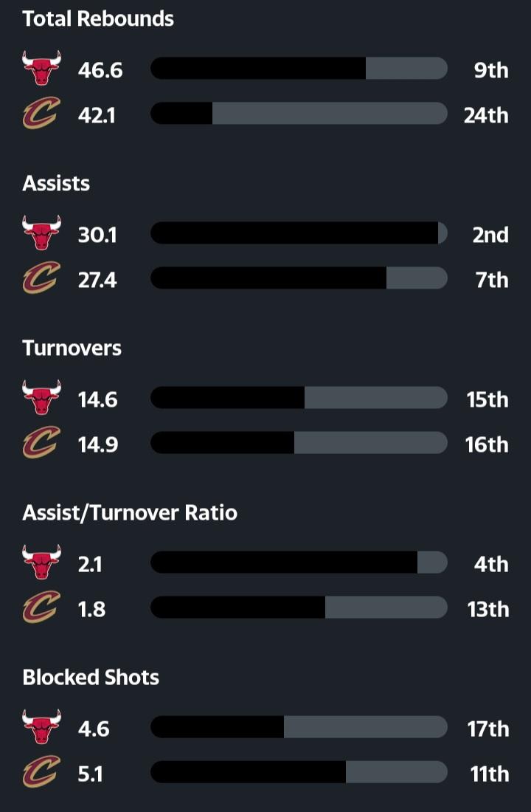Viewport: 531px width, 812px height.
Task: Click the Bulls 46.6 rebounds progress bar
Action: coord(299,69)
